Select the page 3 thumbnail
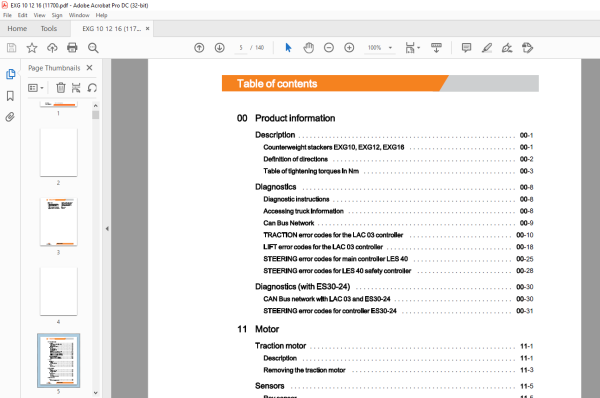The image size is (600, 398). click(x=59, y=222)
